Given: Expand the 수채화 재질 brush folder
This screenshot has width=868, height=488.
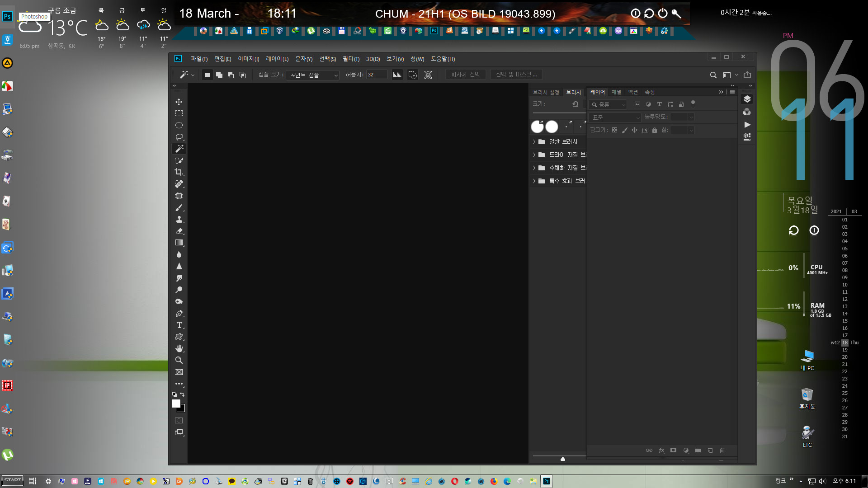Looking at the screenshot, I should click(x=534, y=168).
